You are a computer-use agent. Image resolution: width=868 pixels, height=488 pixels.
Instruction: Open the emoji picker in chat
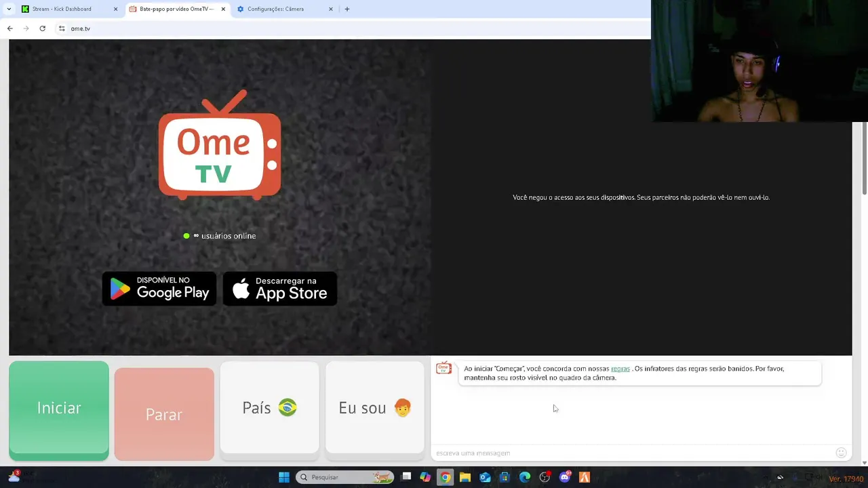tap(841, 453)
